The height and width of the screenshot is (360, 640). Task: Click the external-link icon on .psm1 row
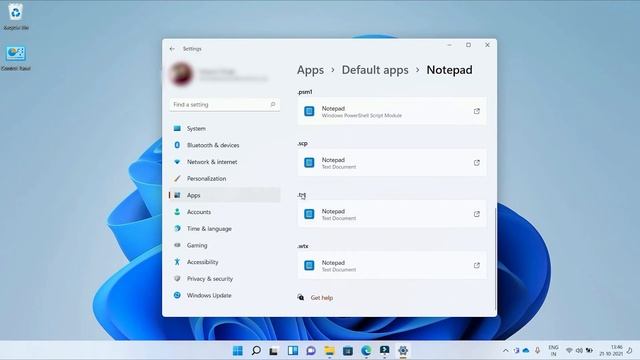click(476, 111)
